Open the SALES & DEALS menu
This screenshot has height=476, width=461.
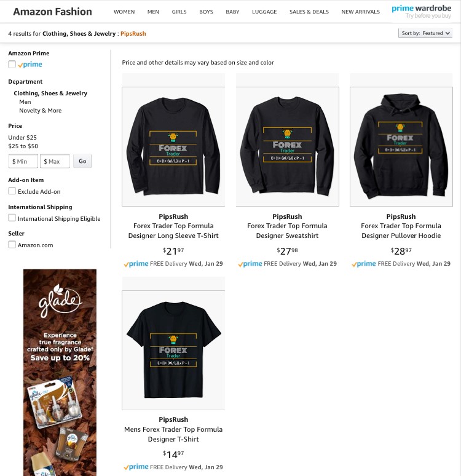[x=309, y=12]
